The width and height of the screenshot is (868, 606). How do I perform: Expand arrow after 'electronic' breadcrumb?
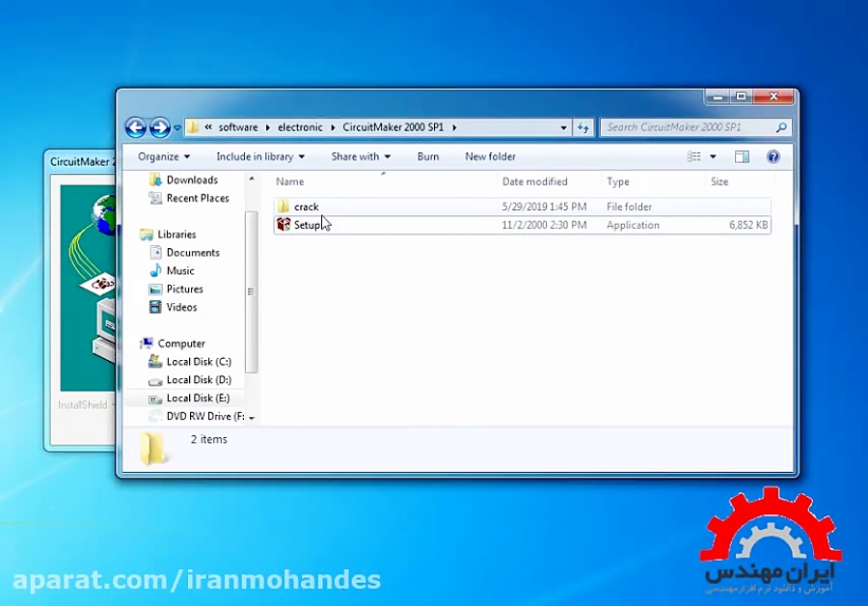point(333,127)
